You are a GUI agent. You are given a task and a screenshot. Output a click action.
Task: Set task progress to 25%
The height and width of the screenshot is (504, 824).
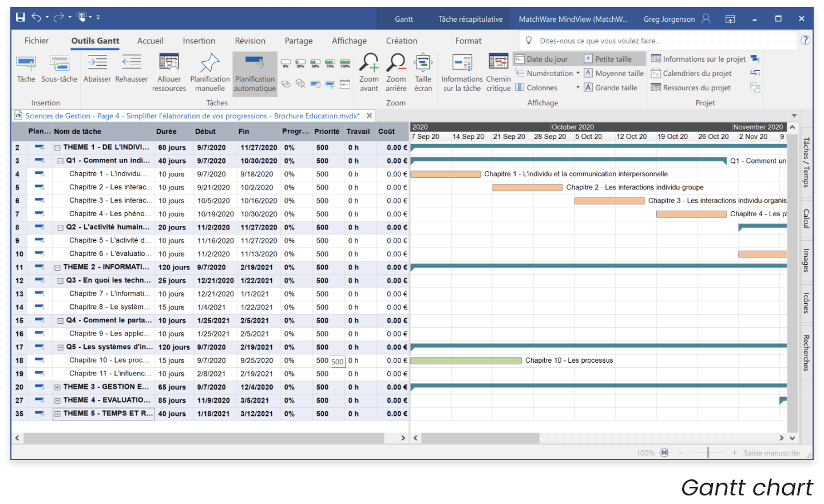click(x=300, y=64)
